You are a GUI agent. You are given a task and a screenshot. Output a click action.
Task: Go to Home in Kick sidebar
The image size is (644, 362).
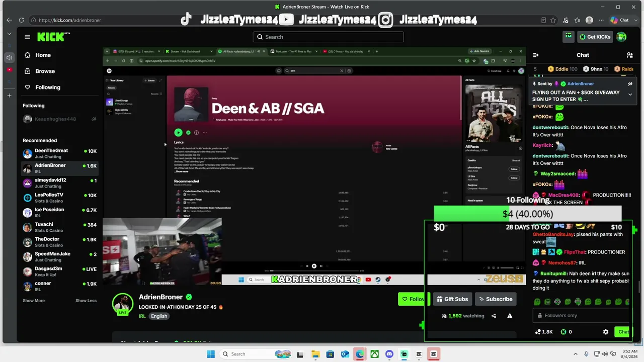click(x=38, y=55)
